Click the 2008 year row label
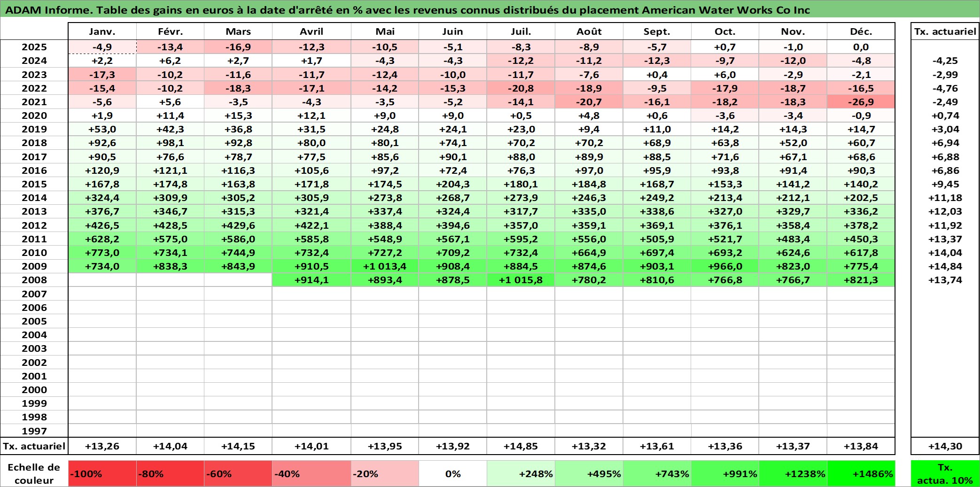Viewport: 980px width, 487px height. click(x=34, y=280)
